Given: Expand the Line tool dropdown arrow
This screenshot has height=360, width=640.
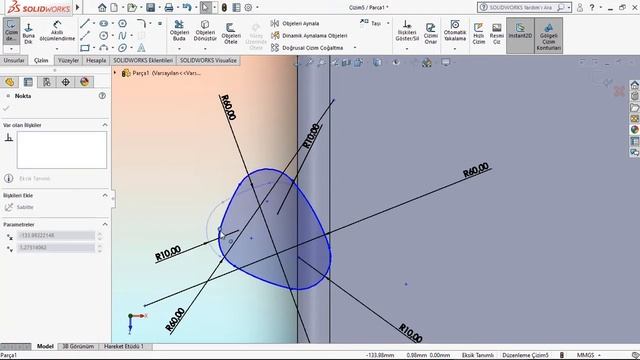Looking at the screenshot, I should 93,24.
